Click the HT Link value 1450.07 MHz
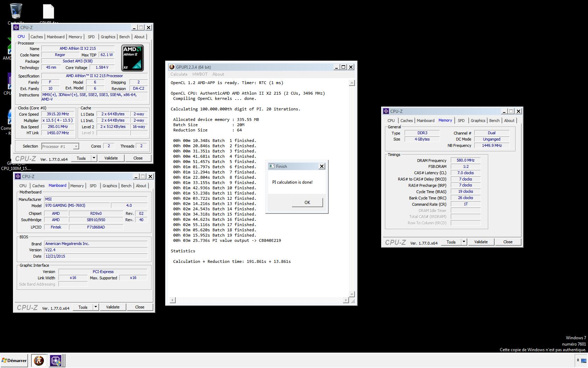The height and width of the screenshot is (368, 588). tap(58, 133)
